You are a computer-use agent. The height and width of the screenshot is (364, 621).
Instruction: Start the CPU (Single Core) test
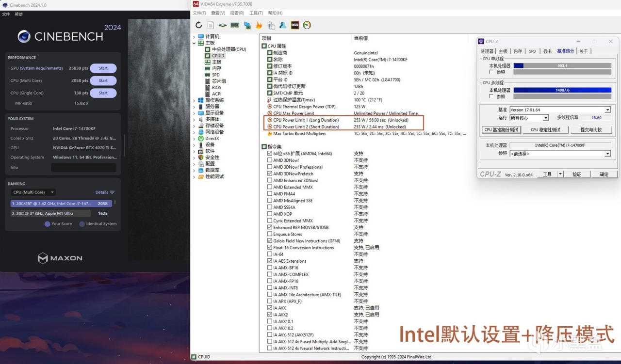(103, 93)
